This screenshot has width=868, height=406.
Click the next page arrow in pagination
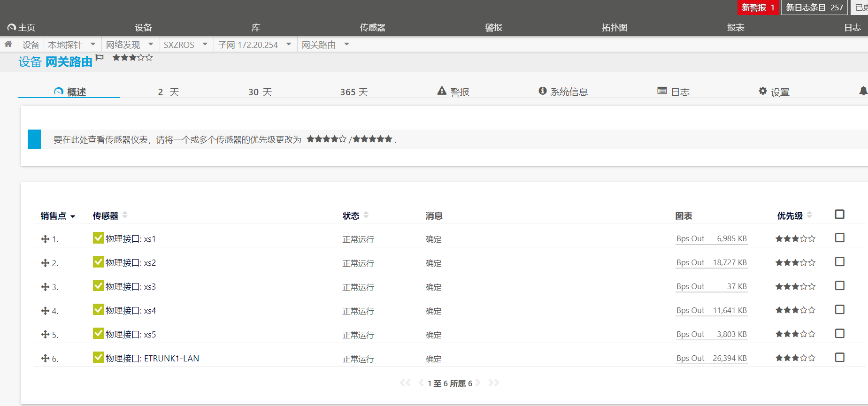[478, 383]
